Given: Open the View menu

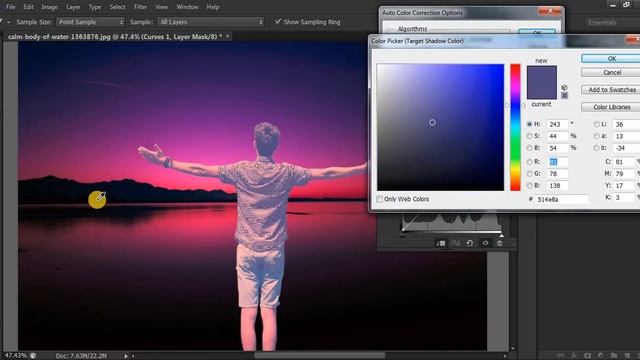Looking at the screenshot, I should click(x=161, y=7).
